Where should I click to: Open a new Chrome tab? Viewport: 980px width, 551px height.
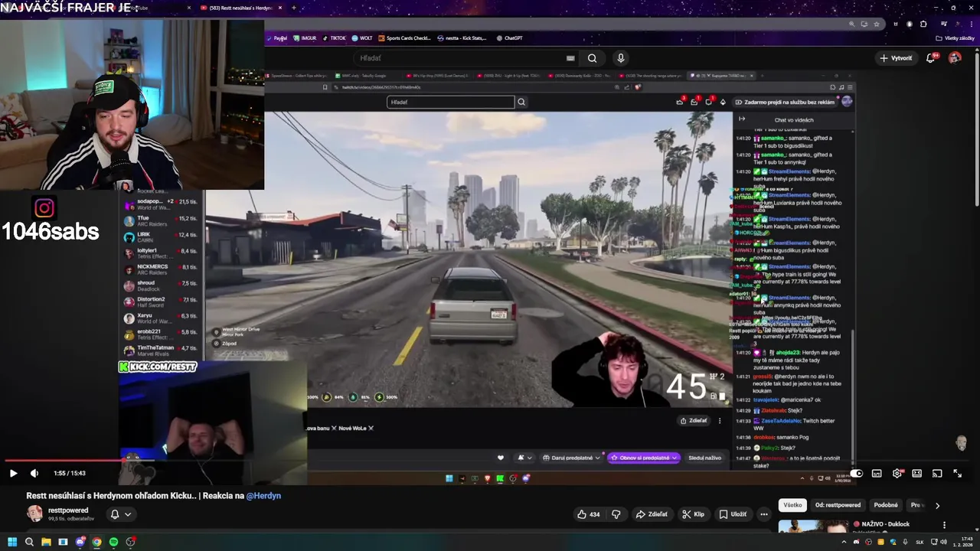pyautogui.click(x=294, y=8)
